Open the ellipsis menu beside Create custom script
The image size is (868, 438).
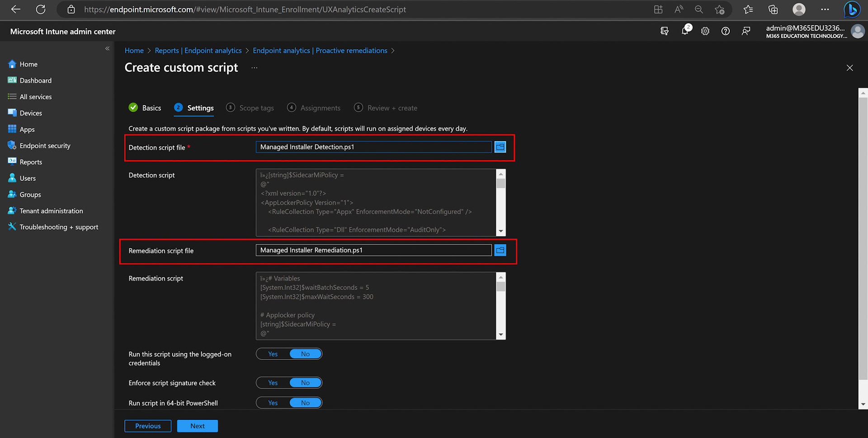point(255,68)
